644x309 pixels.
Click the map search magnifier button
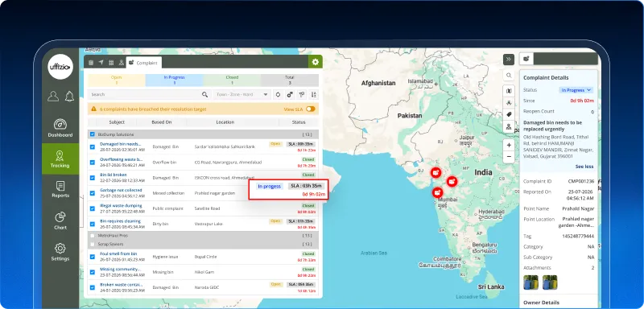click(509, 76)
